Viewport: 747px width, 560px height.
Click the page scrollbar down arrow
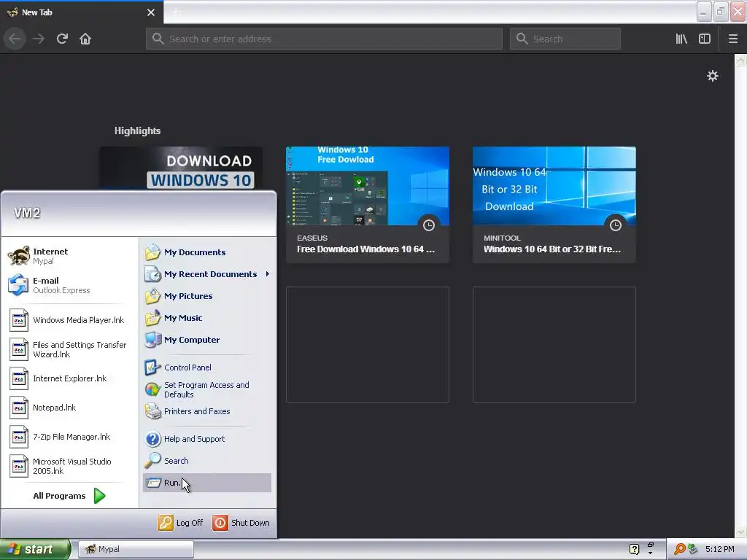click(740, 532)
